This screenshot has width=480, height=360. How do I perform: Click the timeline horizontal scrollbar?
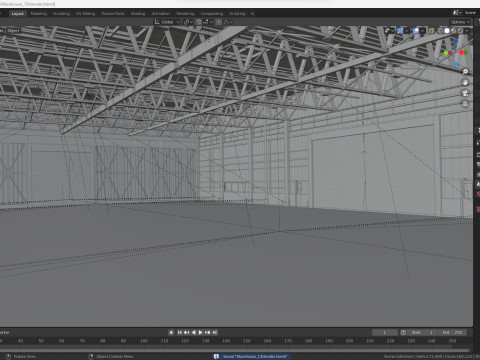(x=235, y=350)
